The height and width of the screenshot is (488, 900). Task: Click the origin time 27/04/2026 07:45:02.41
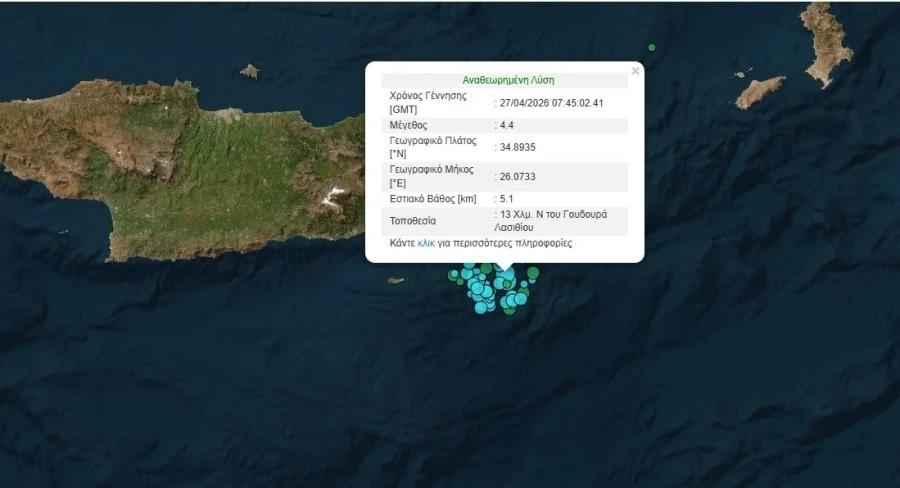pyautogui.click(x=552, y=102)
